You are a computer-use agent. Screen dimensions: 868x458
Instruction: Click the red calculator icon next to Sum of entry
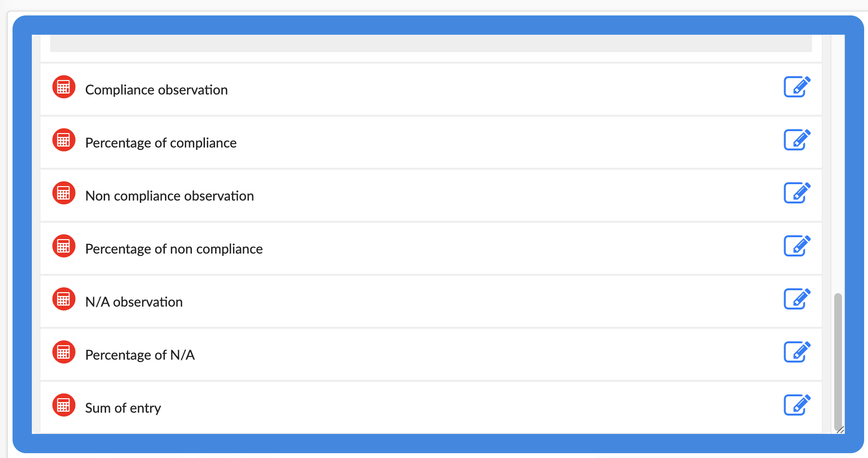point(64,405)
